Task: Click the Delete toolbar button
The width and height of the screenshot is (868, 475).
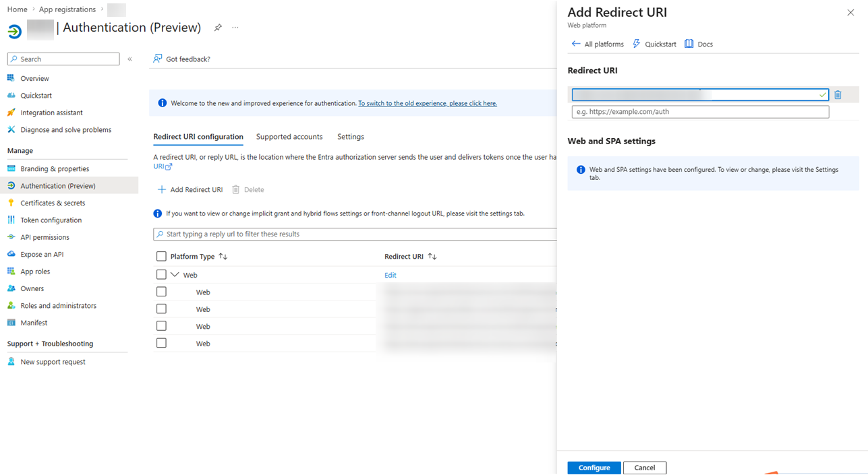Action: 248,190
